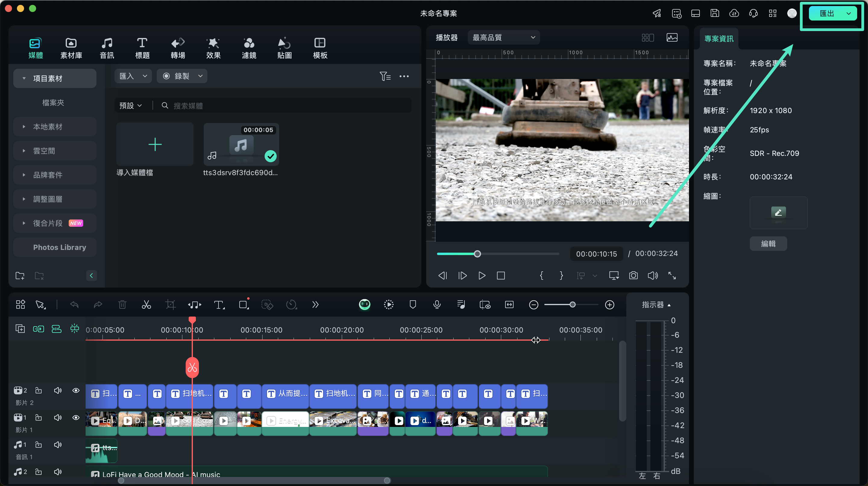Open the support headset icon
The width and height of the screenshot is (868, 486).
coord(753,13)
